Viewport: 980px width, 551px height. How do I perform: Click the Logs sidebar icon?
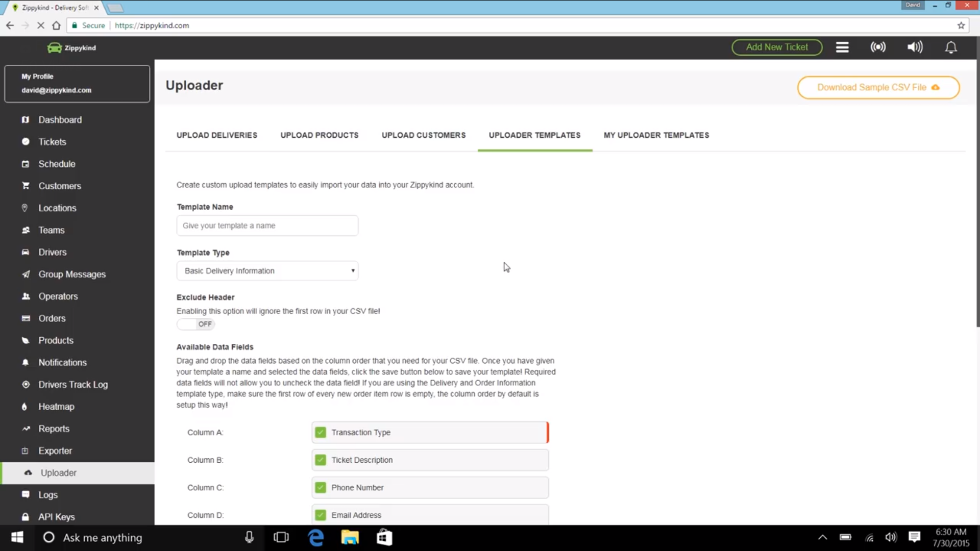(x=26, y=494)
